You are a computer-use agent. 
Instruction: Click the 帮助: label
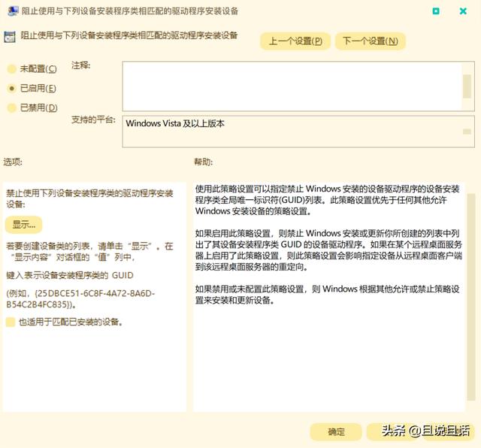pos(203,162)
